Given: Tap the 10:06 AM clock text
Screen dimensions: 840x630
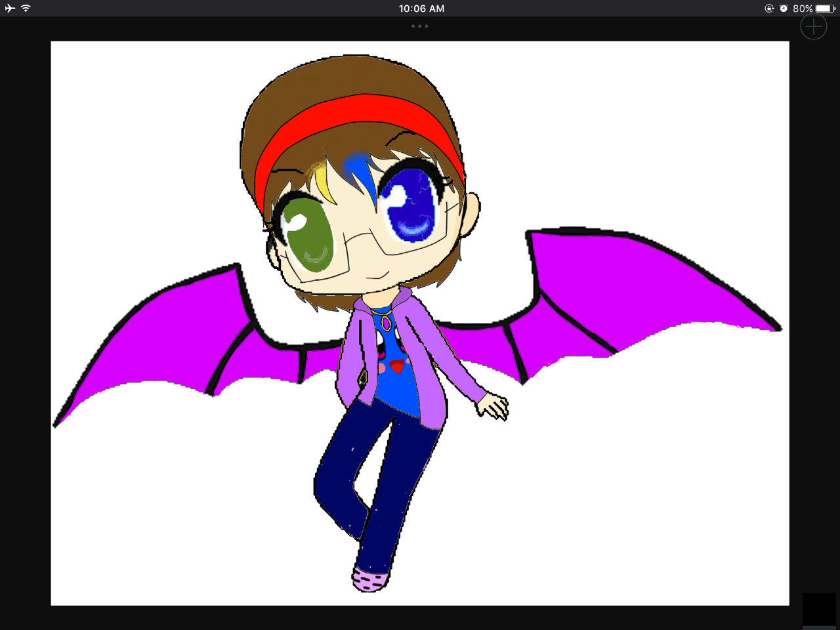Looking at the screenshot, I should coord(422,9).
